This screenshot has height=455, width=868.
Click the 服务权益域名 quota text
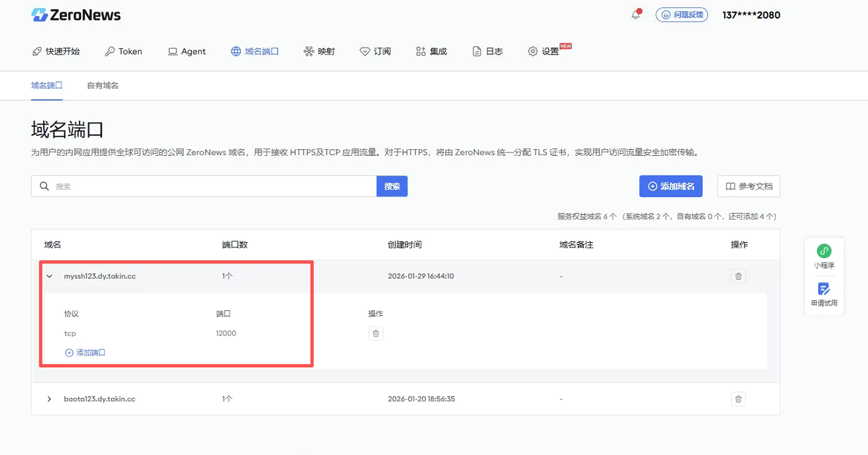click(x=666, y=216)
